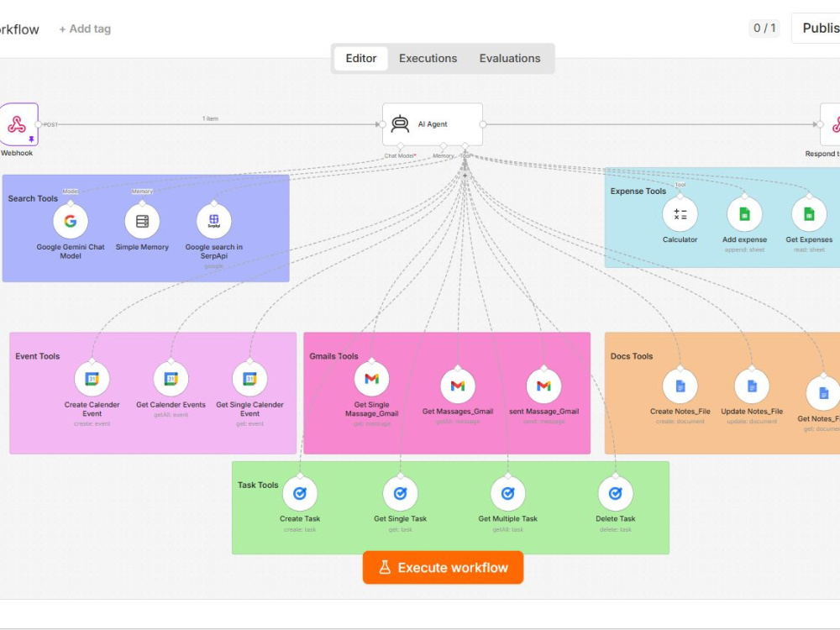
Task: Click Add tag link
Action: point(85,29)
